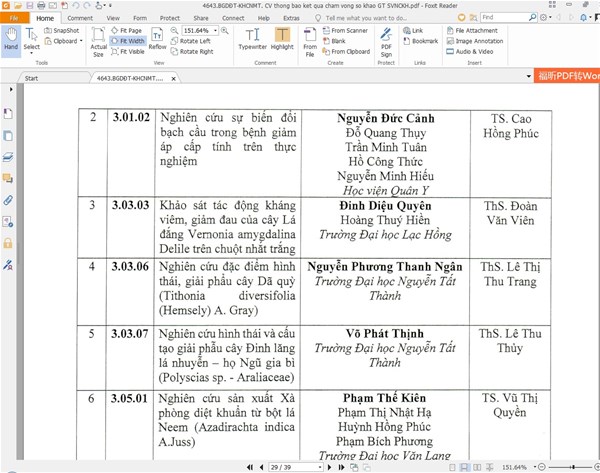Switch to the Comment ribbon tab
Viewport: 600px width, 473px height.
coord(80,18)
